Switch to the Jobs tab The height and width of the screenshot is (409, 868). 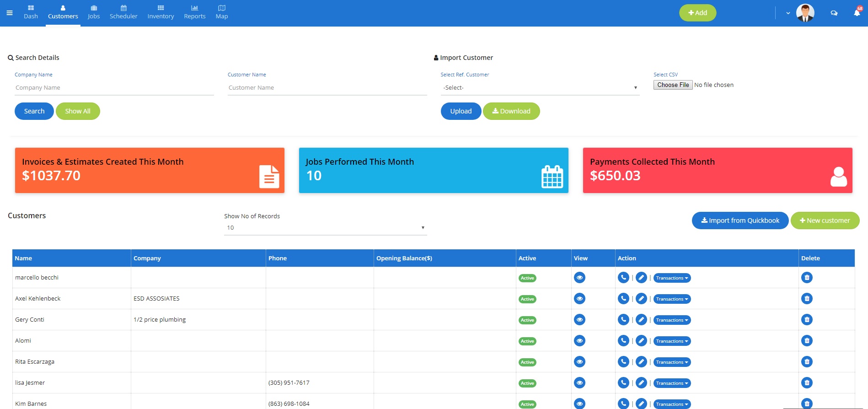tap(94, 13)
